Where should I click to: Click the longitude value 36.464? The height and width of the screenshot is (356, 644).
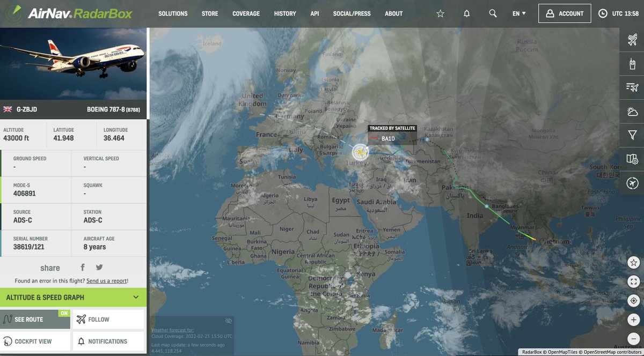click(114, 138)
